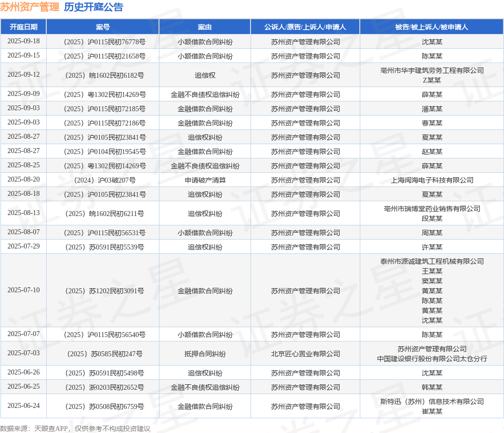Screen dimensions: 504x433
Task: Click the 抵押合同纠纷 cause cell
Action: (205, 354)
